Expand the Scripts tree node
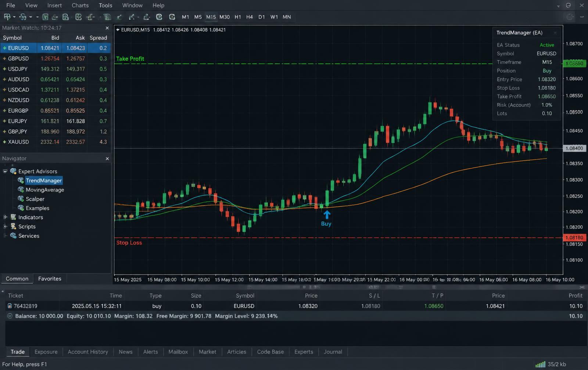This screenshot has height=370, width=588. [5, 226]
